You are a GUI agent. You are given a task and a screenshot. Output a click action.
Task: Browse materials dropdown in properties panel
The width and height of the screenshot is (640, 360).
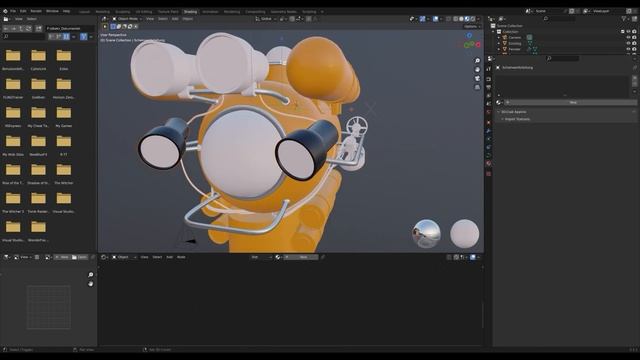(499, 102)
